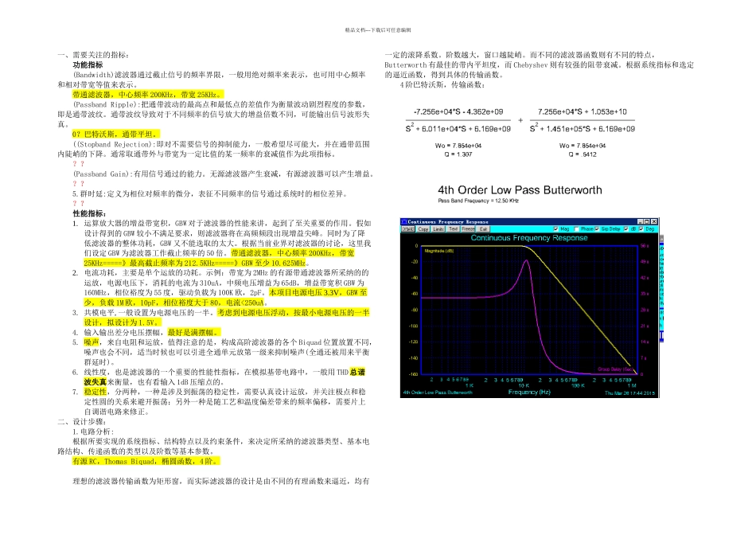Click the highlighted text '最好是满摆幅。'
The height and width of the screenshot is (535, 756).
pos(194,333)
